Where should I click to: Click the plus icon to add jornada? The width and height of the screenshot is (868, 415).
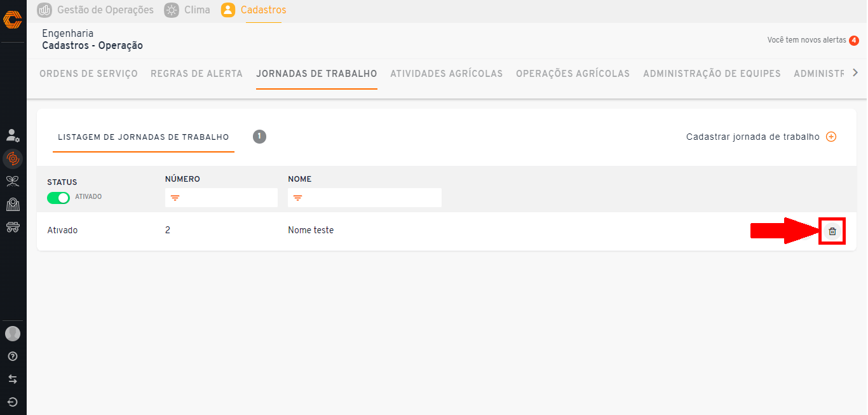[x=831, y=137]
